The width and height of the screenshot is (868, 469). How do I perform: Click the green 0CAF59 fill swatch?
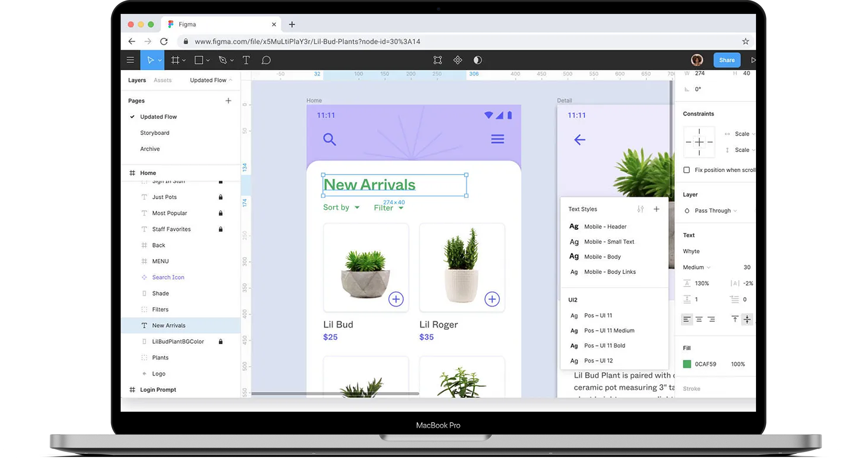[x=687, y=364]
